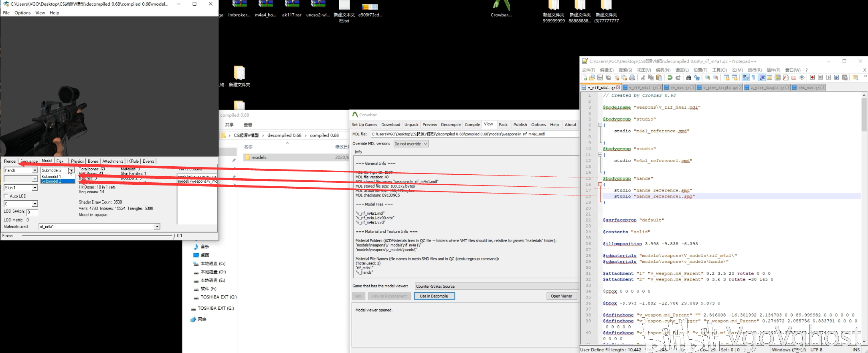Click New file icon in Notepad++ toolbar
This screenshot has width=868, height=353.
[584, 78]
